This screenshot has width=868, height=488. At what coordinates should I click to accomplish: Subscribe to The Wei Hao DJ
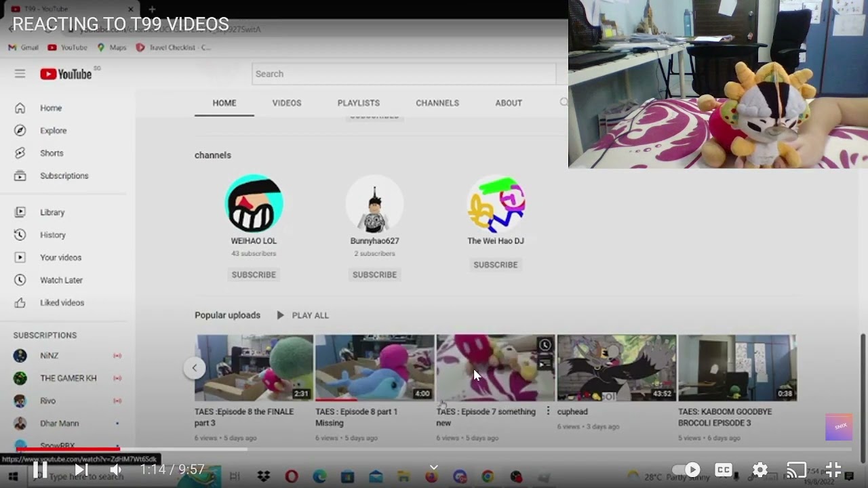pyautogui.click(x=496, y=265)
